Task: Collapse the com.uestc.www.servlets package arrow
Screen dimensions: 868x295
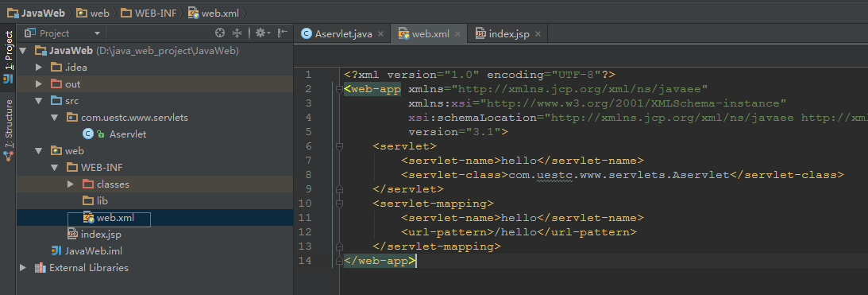Action: click(55, 118)
